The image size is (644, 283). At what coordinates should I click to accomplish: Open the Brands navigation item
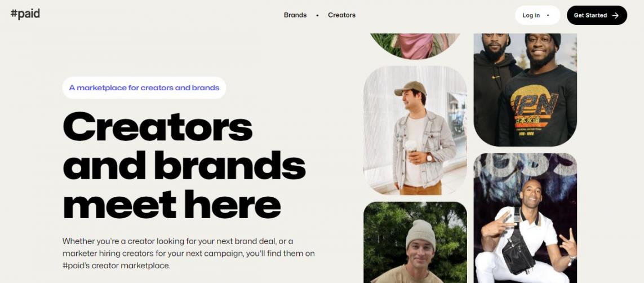(295, 15)
